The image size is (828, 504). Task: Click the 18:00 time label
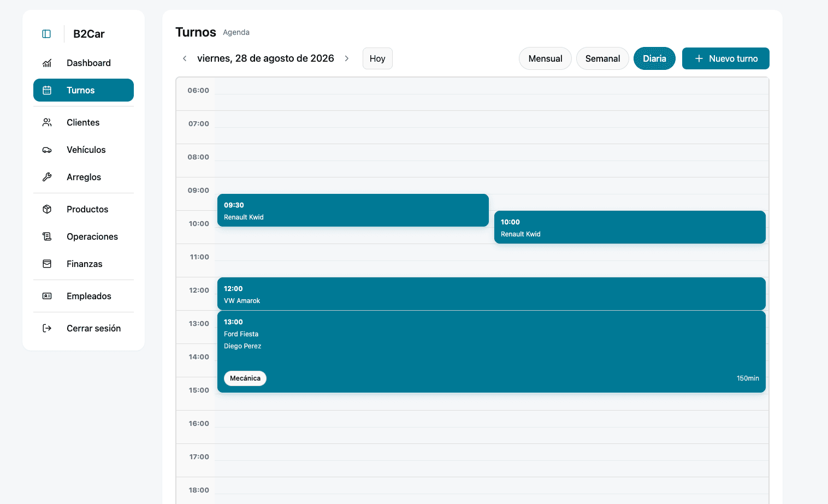tap(199, 490)
